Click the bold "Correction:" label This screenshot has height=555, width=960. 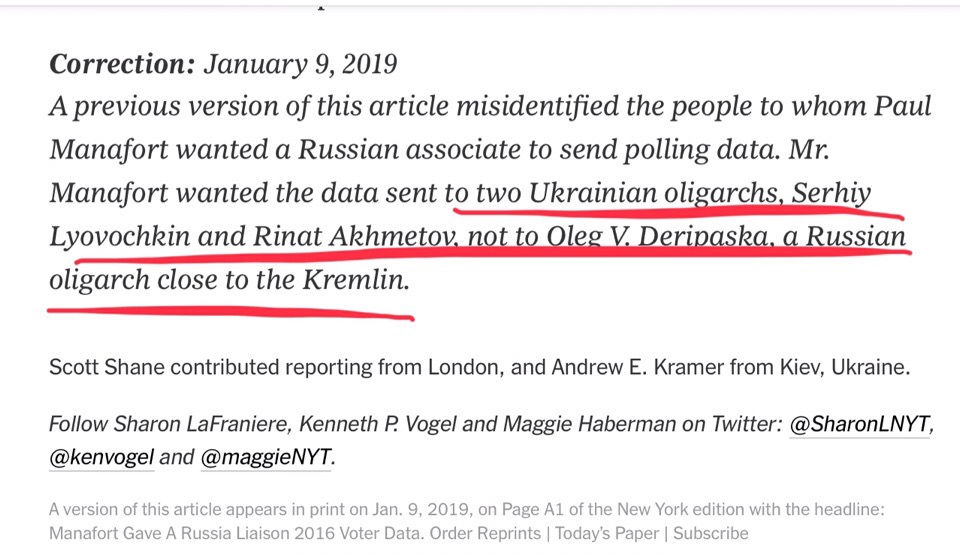[122, 64]
